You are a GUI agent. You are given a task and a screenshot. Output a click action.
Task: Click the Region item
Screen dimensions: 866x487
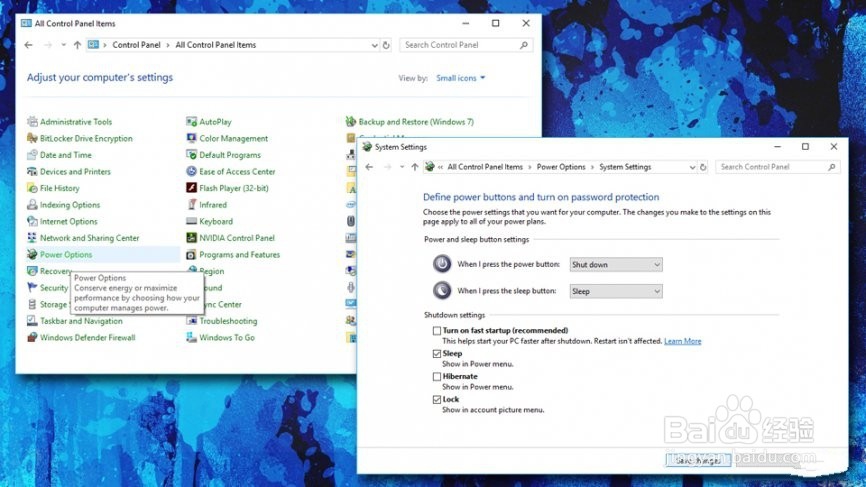(x=206, y=271)
